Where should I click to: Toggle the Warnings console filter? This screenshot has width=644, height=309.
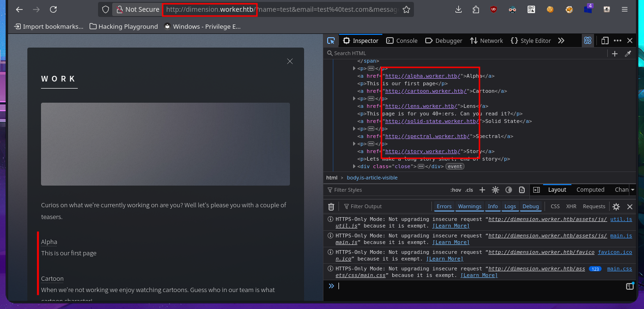click(470, 206)
